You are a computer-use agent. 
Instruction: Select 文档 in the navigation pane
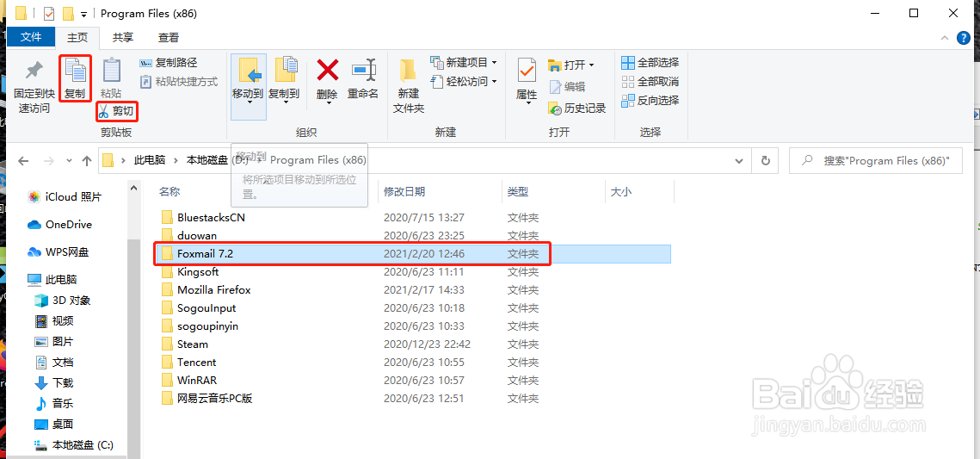(x=54, y=362)
